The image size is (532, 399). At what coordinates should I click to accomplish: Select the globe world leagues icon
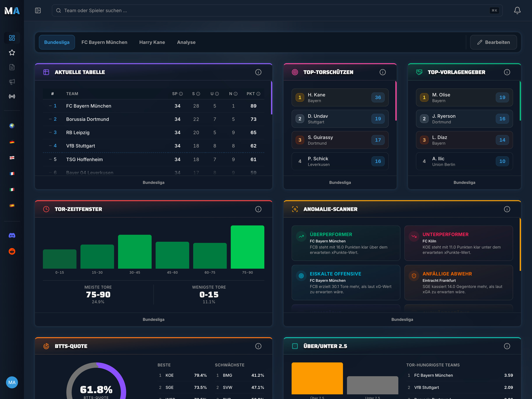pos(12,126)
